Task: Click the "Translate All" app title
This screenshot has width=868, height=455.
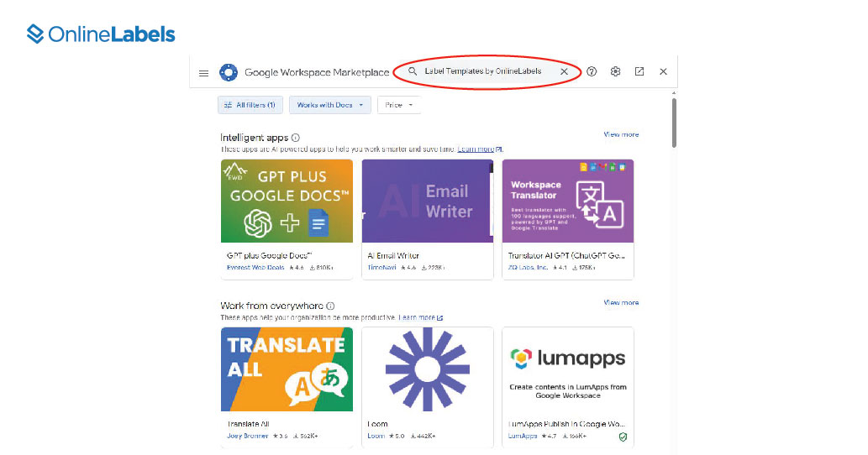Action: [x=248, y=424]
